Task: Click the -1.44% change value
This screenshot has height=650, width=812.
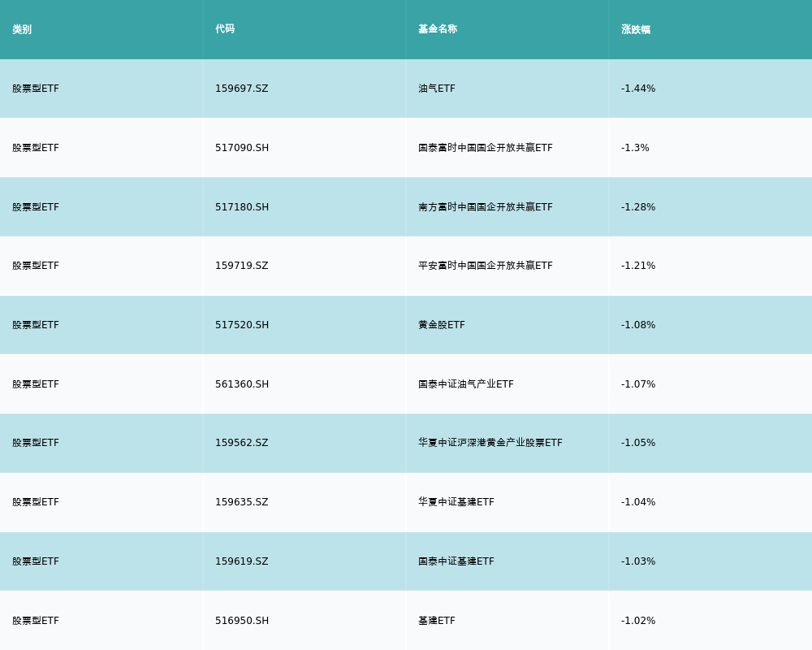Action: 638,89
